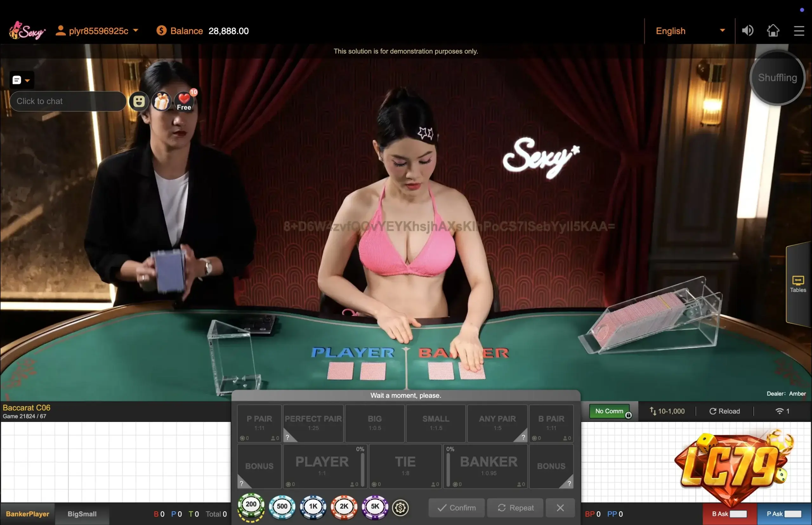The width and height of the screenshot is (812, 525).
Task: Bet on P PAIR
Action: 259,423
